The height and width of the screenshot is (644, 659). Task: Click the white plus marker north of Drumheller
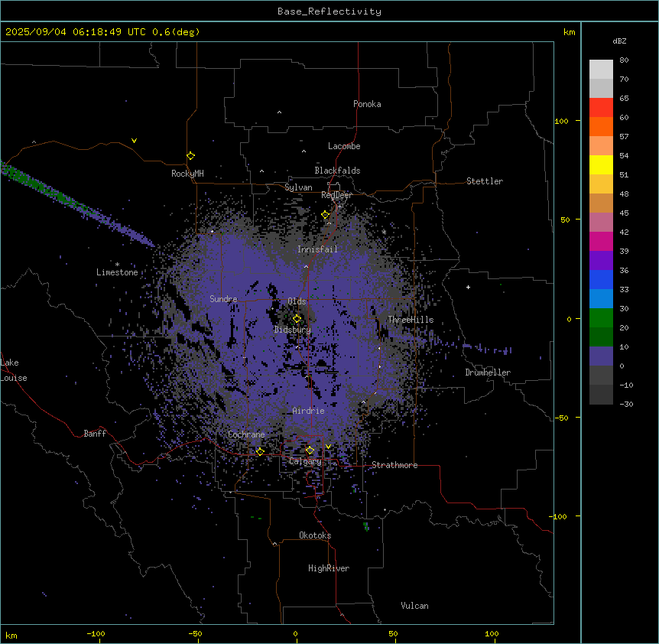coord(468,287)
